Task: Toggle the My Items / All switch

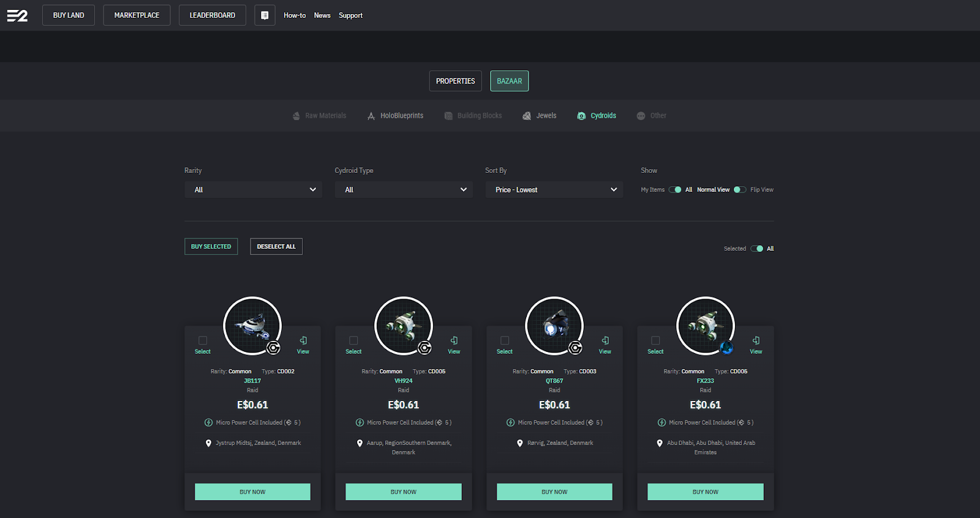Action: click(x=675, y=190)
